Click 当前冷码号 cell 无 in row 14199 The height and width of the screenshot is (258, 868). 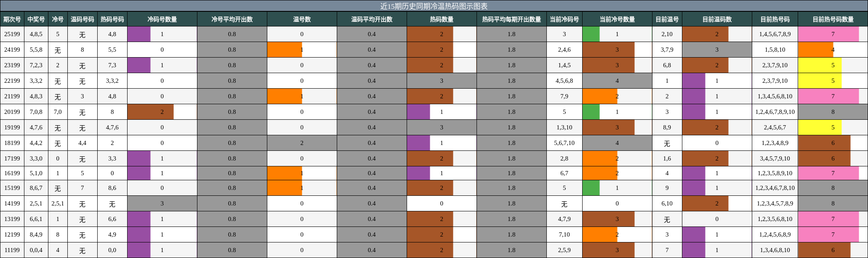[x=564, y=203]
